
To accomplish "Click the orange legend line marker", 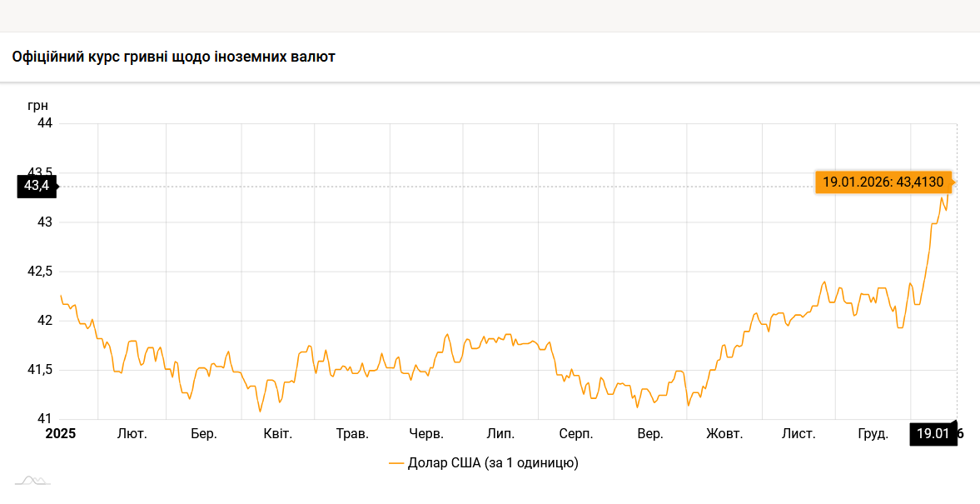I will pos(396,462).
